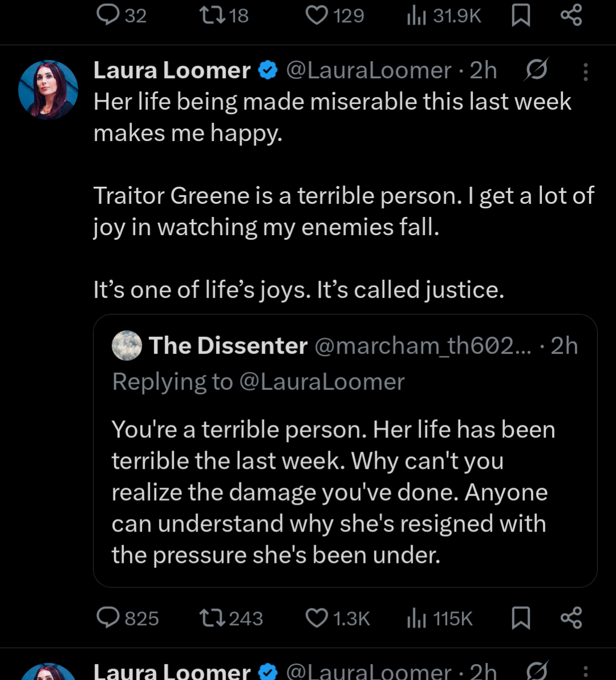
Task: Open the Grok icon beside the 2h timestamp
Action: click(x=537, y=70)
